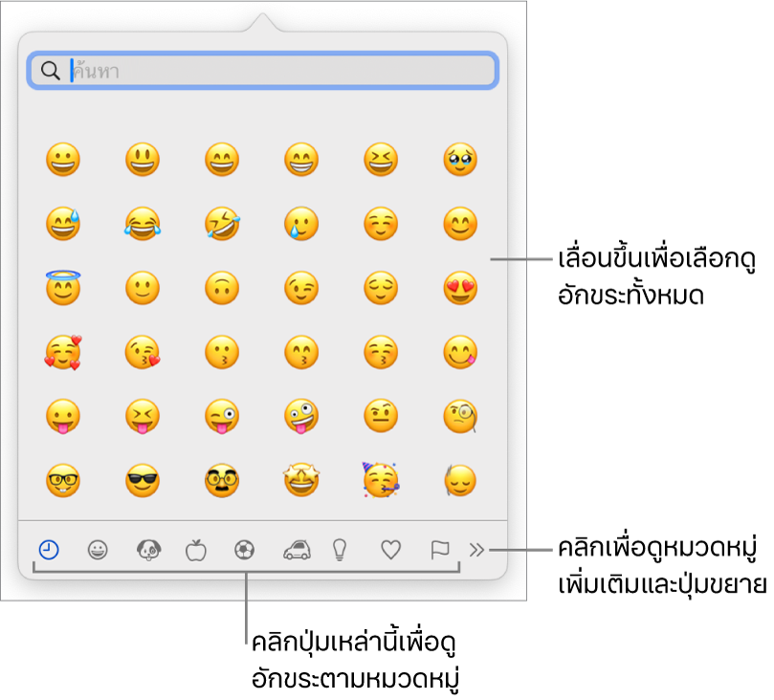Image resolution: width=774 pixels, height=700 pixels.
Task: Click the magnifying glass search icon
Action: (x=51, y=71)
